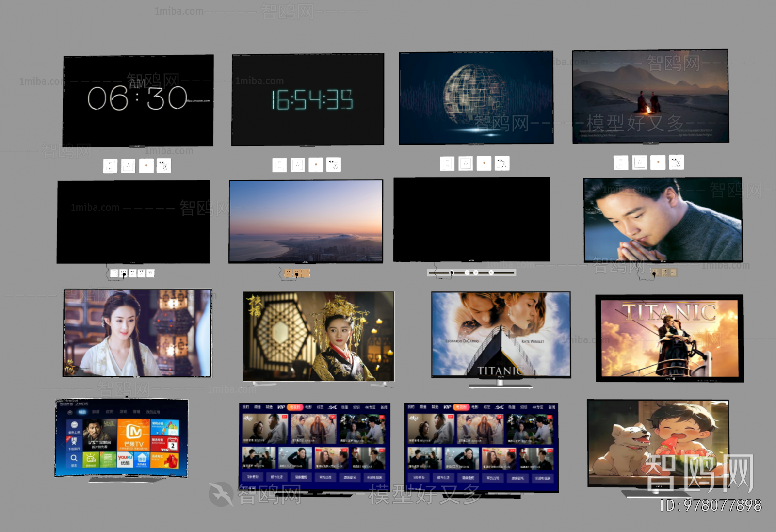The height and width of the screenshot is (532, 776).
Task: Click the 全部电视剧 button on left streaming TV
Action: pyautogui.click(x=375, y=477)
